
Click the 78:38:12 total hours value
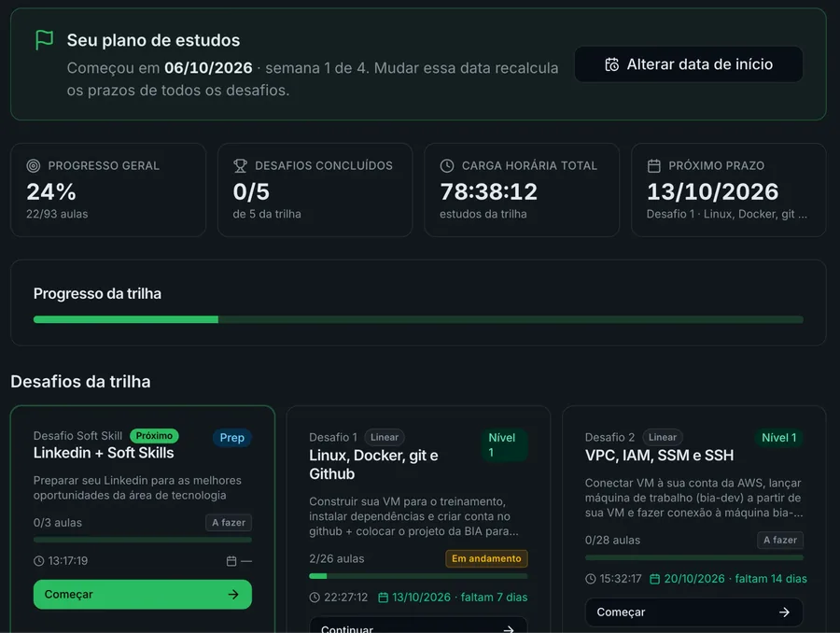click(x=488, y=191)
